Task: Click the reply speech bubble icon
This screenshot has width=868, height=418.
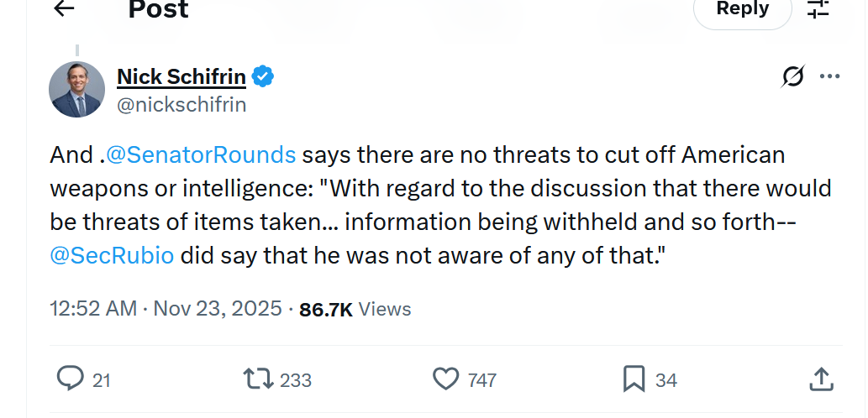Action: (x=70, y=379)
